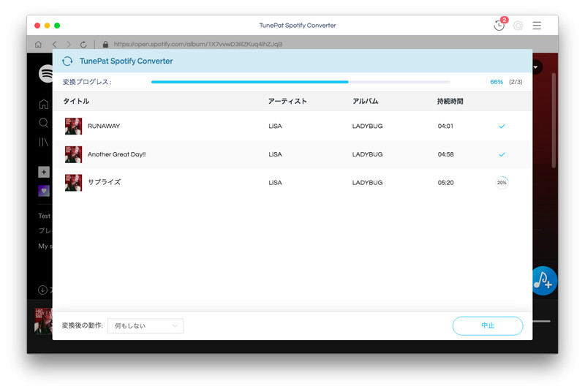Open settings gear icon
Viewport: 585px width, 392px height.
click(x=518, y=26)
